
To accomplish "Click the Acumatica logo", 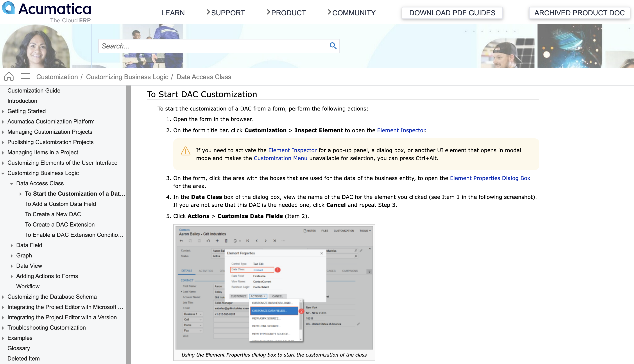I will (x=47, y=12).
